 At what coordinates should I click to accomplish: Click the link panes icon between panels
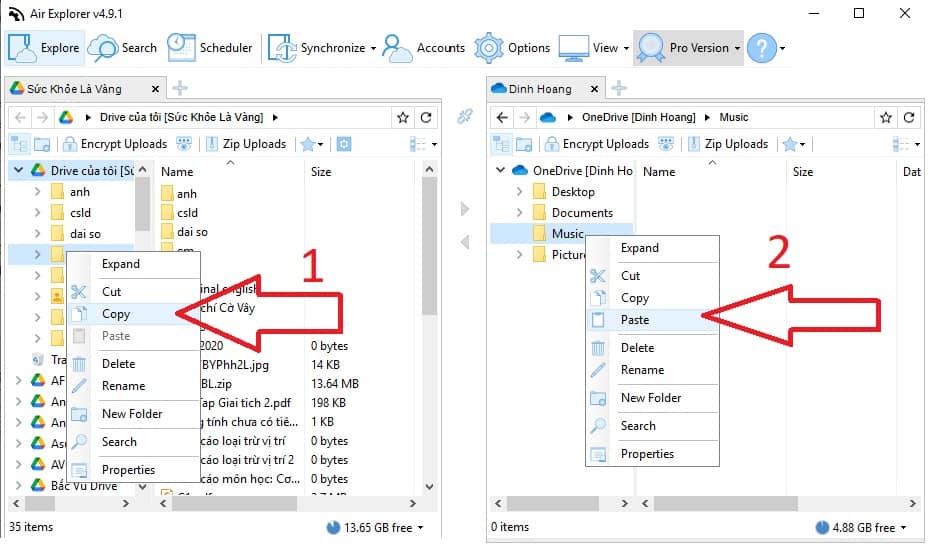pos(464,117)
